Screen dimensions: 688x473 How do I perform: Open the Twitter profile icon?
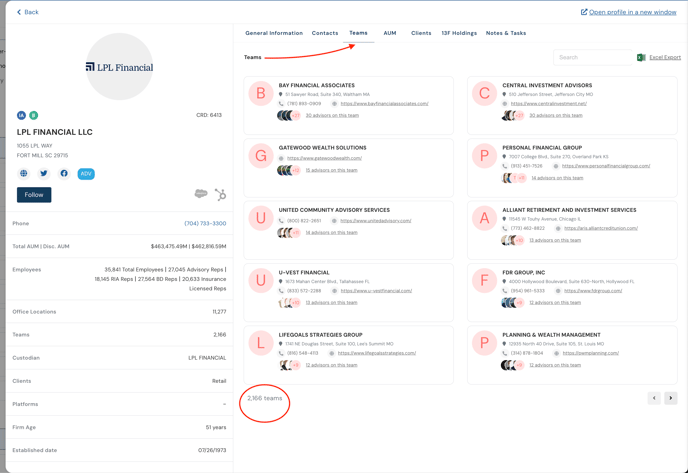point(44,173)
